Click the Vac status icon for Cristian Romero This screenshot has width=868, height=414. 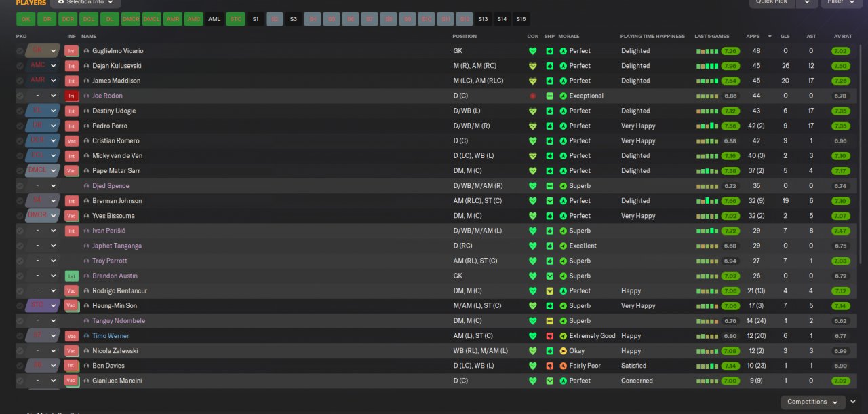[x=71, y=140]
